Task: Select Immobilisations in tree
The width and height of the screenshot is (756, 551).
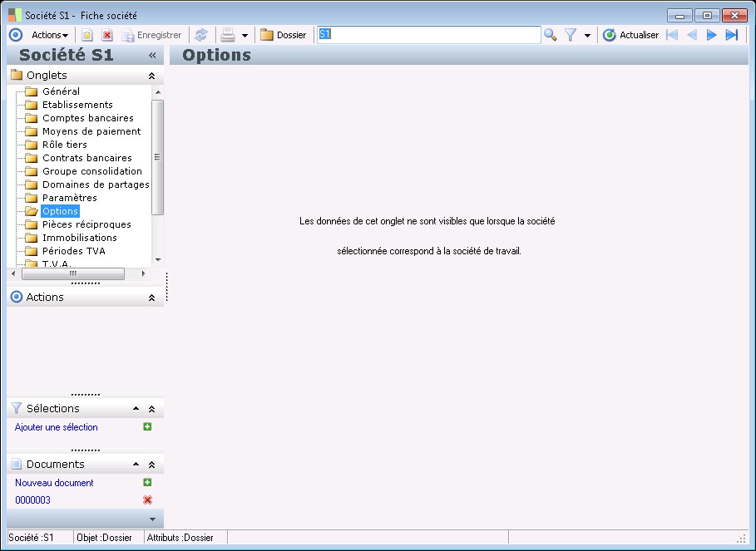Action: tap(80, 238)
